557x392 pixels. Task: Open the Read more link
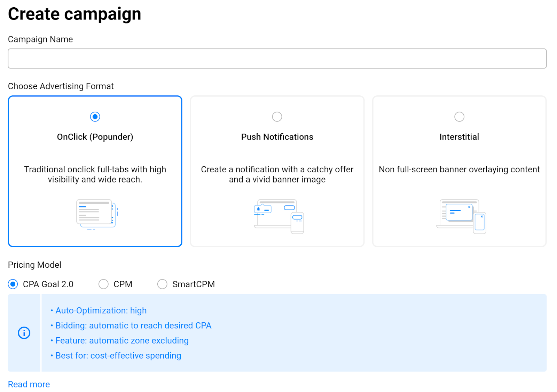(29, 384)
